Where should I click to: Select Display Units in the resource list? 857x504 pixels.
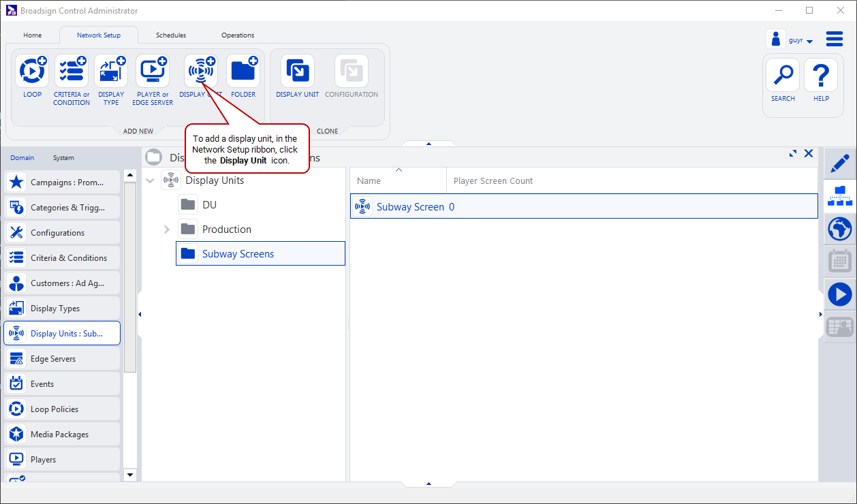(x=63, y=334)
